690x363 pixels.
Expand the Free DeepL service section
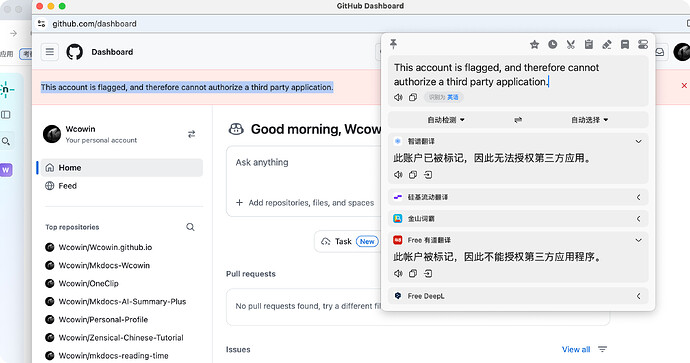[x=639, y=296]
